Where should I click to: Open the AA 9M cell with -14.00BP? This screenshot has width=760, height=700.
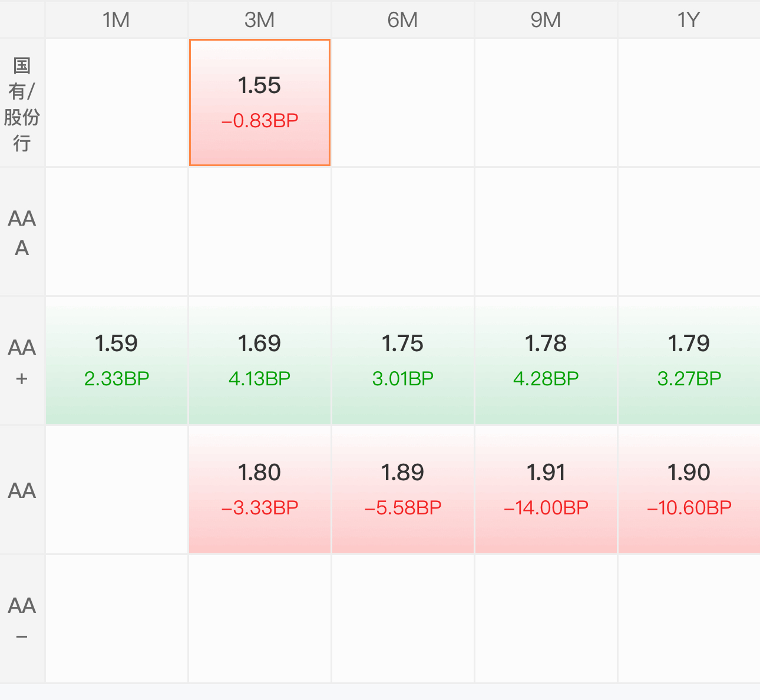(x=546, y=490)
